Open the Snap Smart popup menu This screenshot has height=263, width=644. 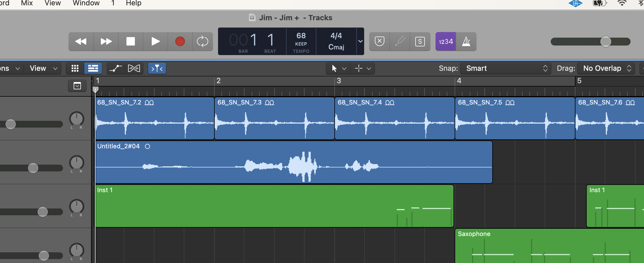point(506,68)
